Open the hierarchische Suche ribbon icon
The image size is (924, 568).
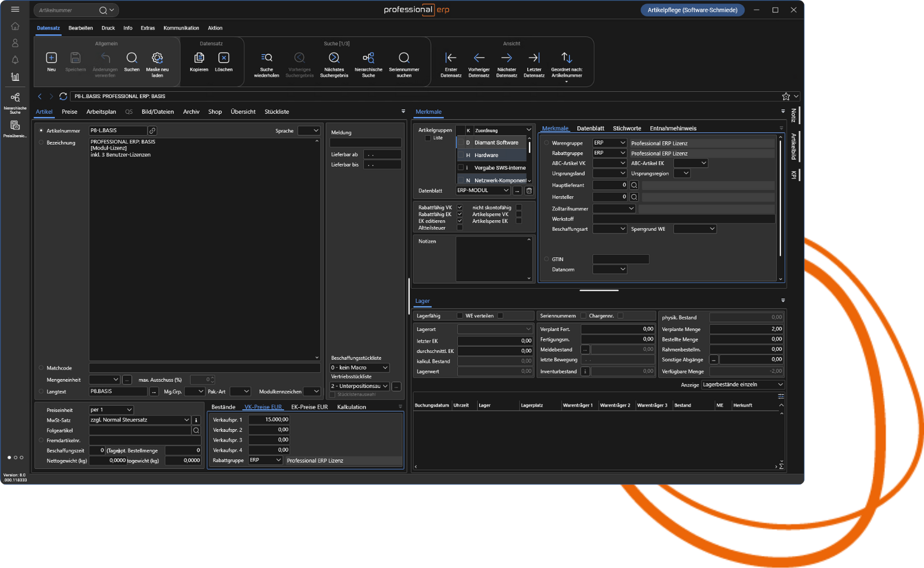pos(368,58)
